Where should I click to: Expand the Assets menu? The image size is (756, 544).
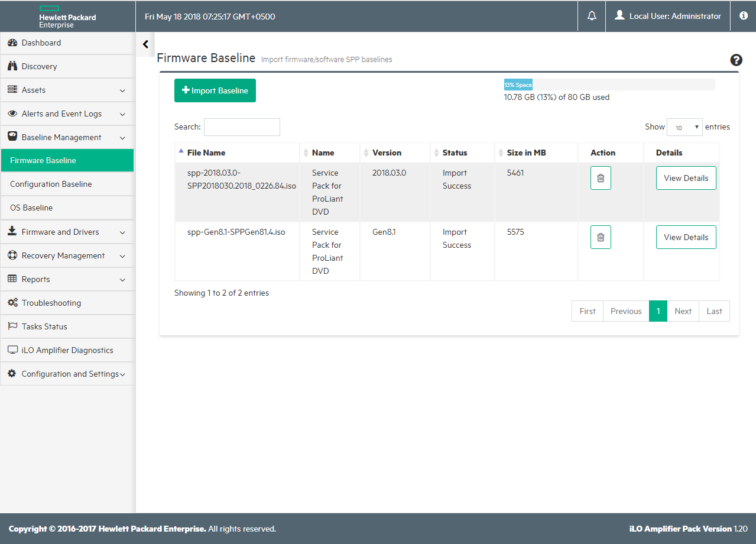point(67,90)
